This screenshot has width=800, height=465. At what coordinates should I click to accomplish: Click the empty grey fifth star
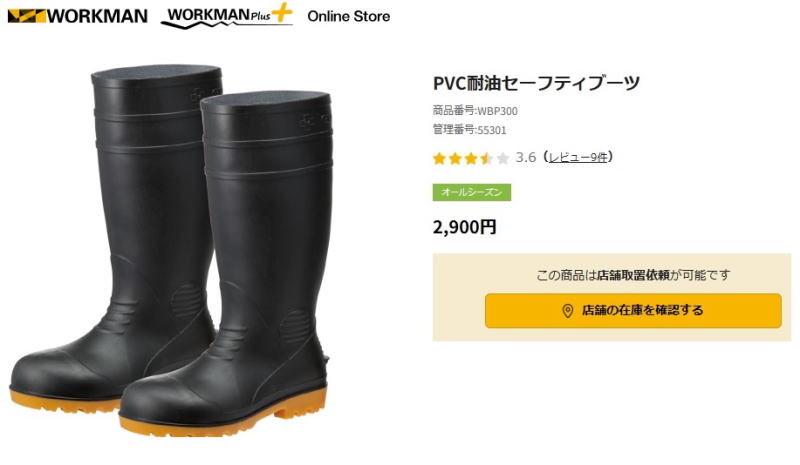pos(503,158)
